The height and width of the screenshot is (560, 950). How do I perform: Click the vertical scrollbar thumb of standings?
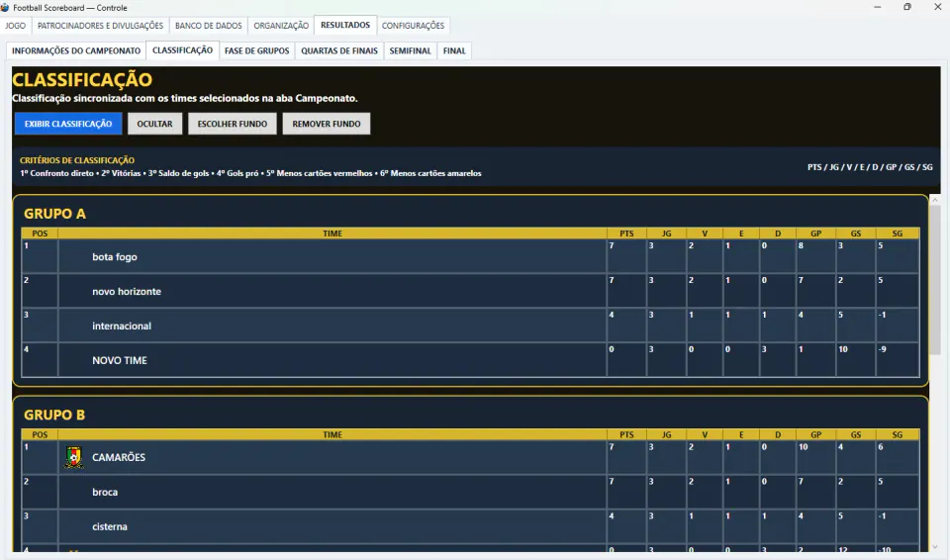(x=935, y=281)
